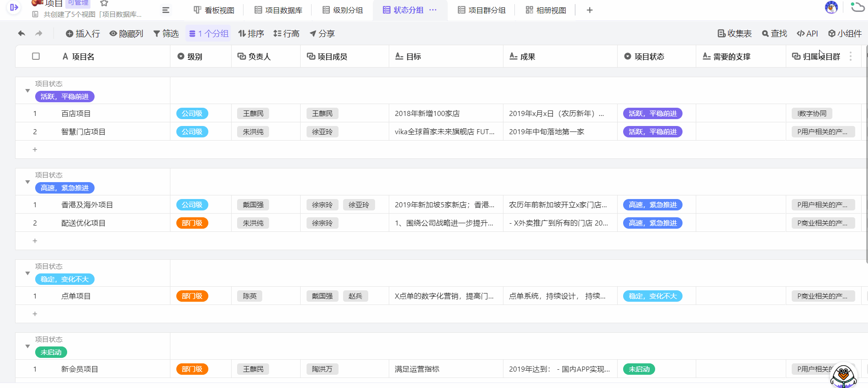Open the user avatar profile
Image resolution: width=868 pixels, height=388 pixels.
tap(831, 7)
